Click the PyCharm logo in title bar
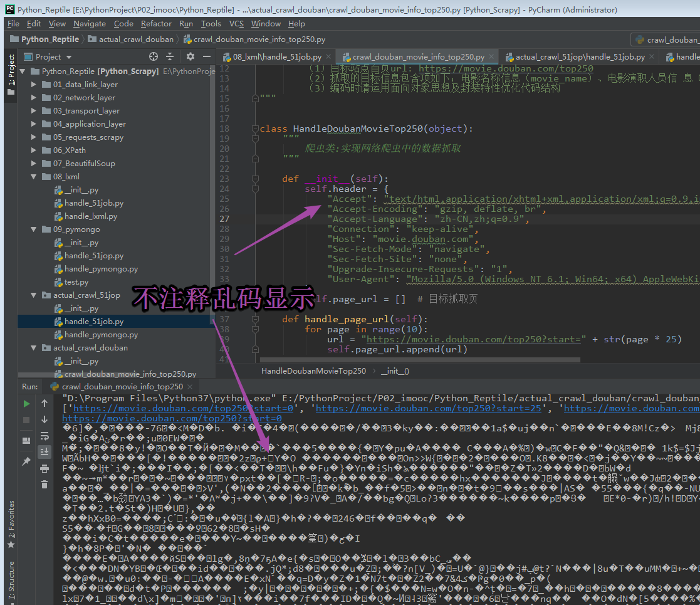This screenshot has width=700, height=605. tap(9, 9)
